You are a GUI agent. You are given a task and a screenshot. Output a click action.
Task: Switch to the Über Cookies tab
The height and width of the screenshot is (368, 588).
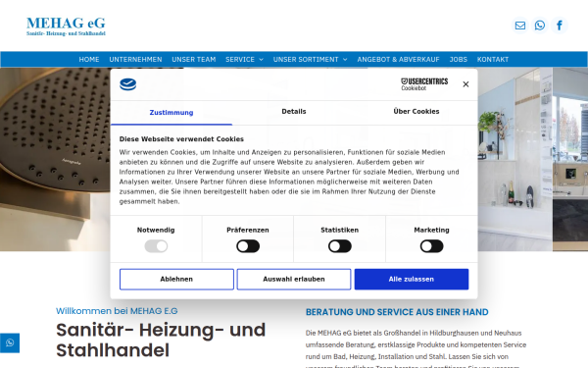point(416,112)
